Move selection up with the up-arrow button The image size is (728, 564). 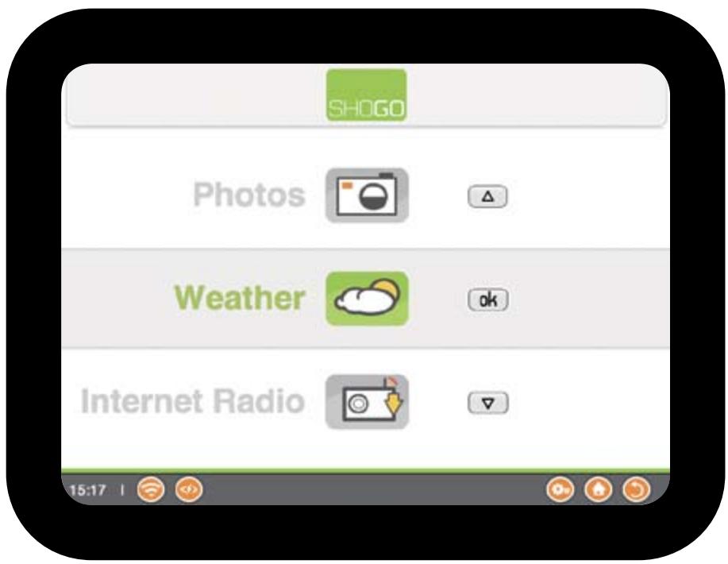point(487,196)
